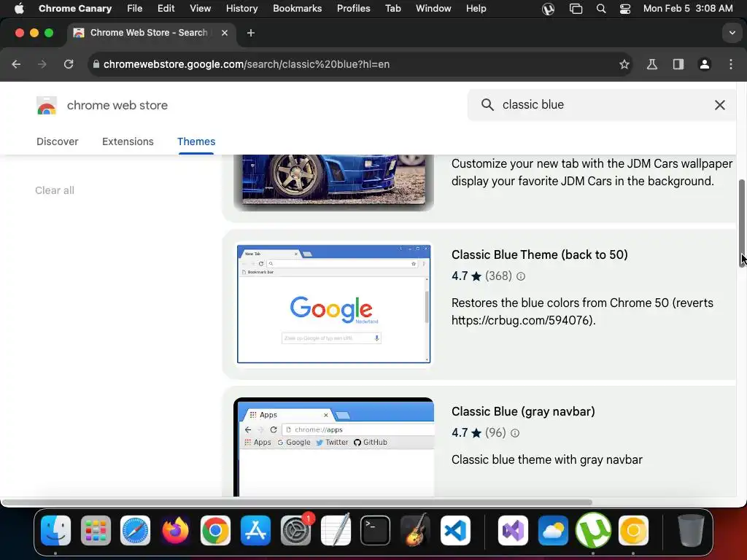Image resolution: width=747 pixels, height=560 pixels.
Task: Launch Safari from the Dock
Action: (135, 530)
